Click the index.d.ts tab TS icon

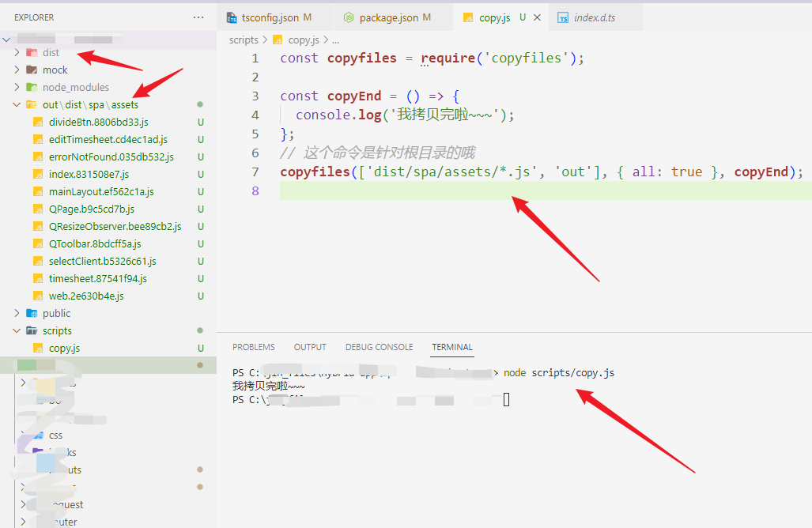click(563, 18)
